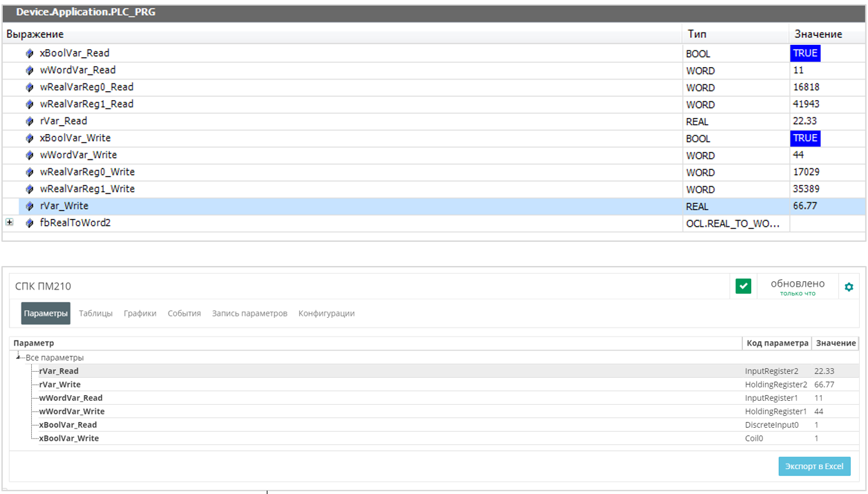Click the Экспорт в Excel button
The image size is (868, 494).
tap(814, 466)
